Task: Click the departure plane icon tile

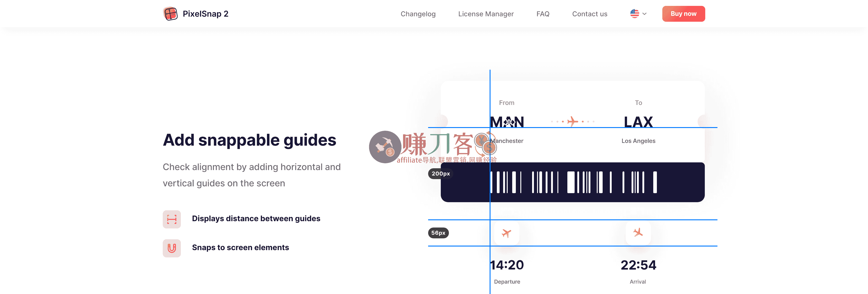Action: pos(506,233)
